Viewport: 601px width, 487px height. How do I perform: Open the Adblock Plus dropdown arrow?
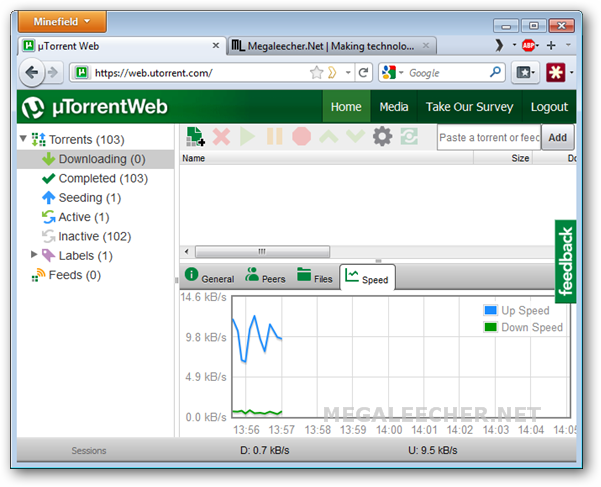(x=537, y=46)
